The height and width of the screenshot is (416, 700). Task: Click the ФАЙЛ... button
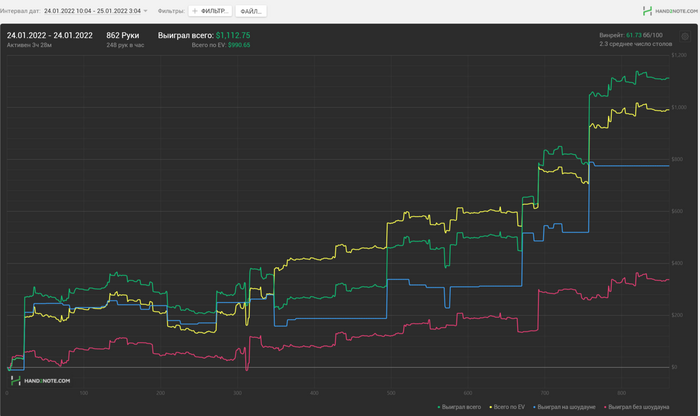coord(251,11)
